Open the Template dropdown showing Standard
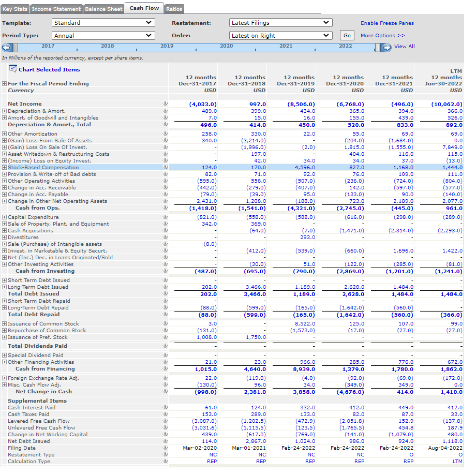 (x=103, y=22)
